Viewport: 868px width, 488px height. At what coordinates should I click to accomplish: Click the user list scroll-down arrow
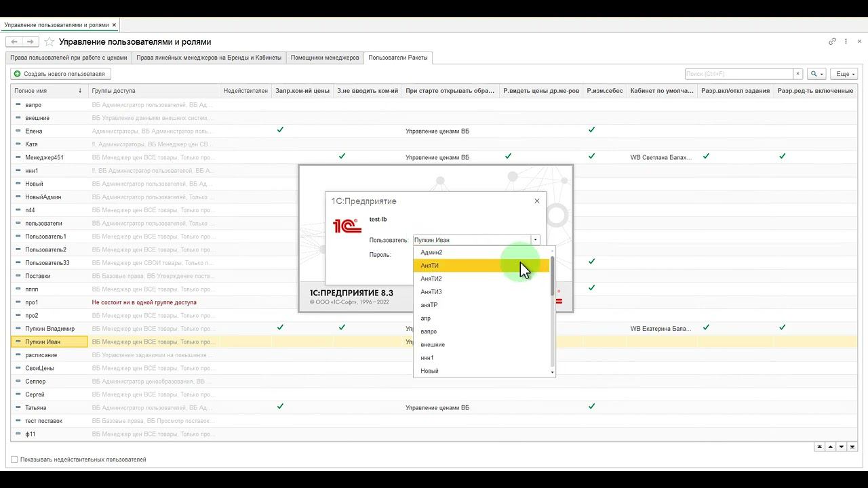point(553,372)
